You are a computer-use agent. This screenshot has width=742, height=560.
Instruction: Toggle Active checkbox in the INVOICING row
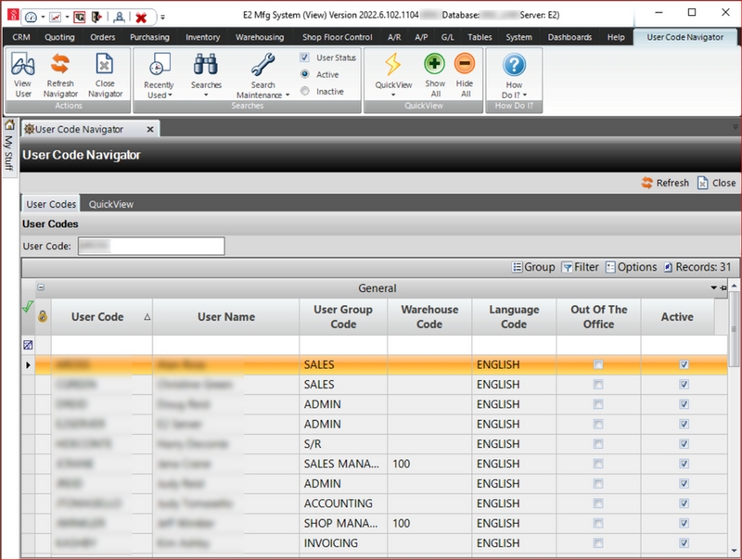(x=684, y=543)
